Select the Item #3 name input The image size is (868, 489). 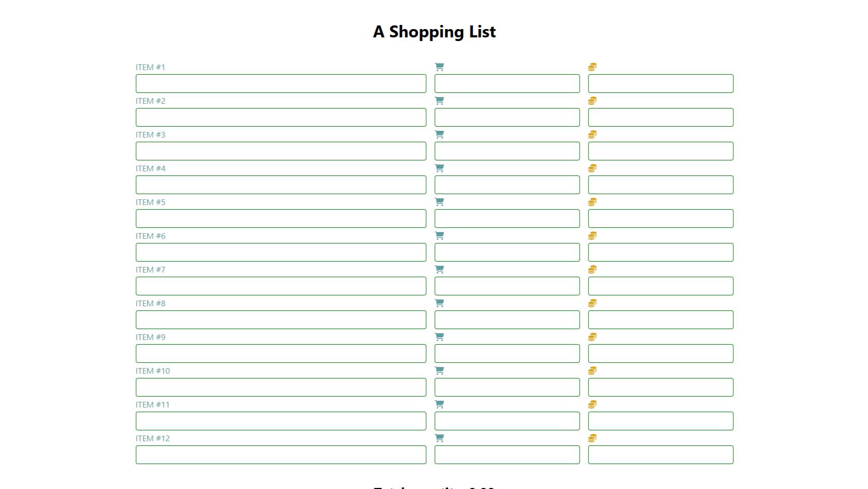(281, 151)
